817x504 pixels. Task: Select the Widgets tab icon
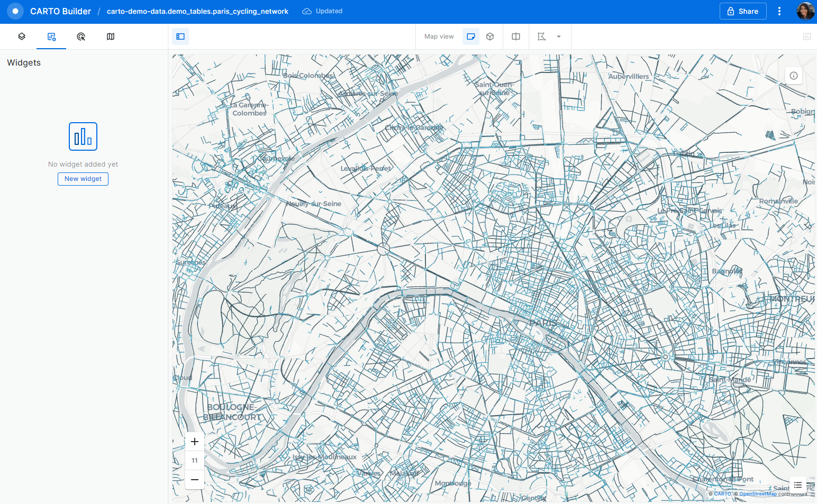[51, 36]
